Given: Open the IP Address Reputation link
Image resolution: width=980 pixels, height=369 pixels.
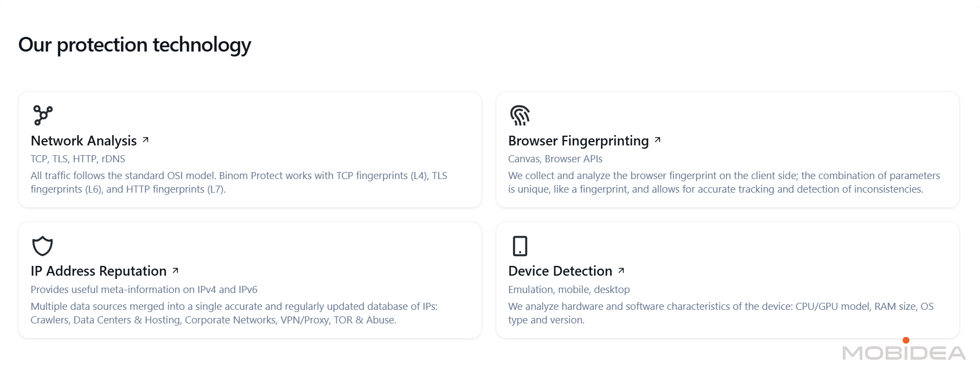Looking at the screenshot, I should 98,271.
